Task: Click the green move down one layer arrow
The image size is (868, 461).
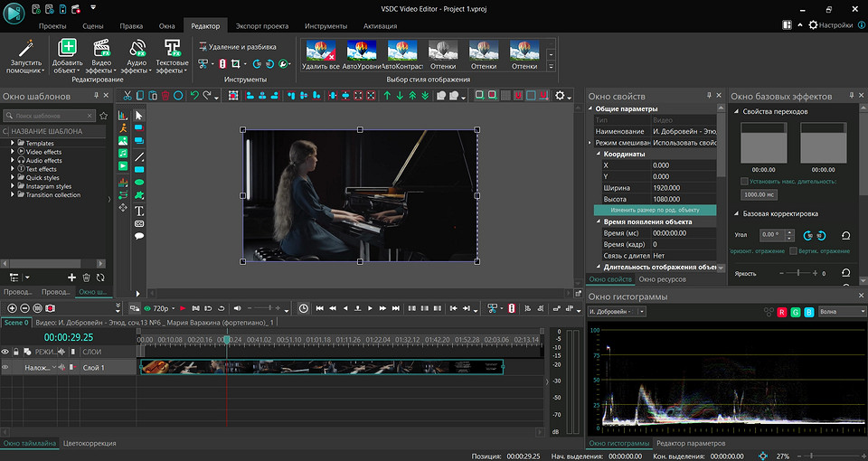Action: click(x=400, y=96)
